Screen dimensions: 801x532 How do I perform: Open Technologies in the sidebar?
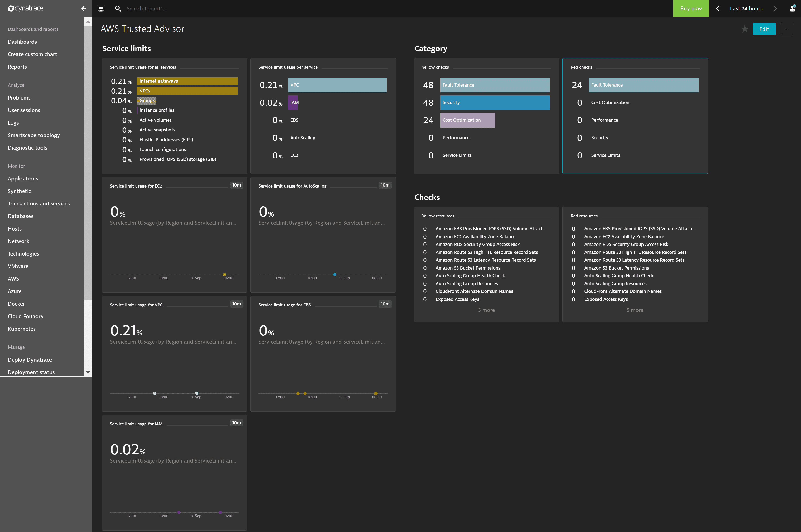coord(23,254)
